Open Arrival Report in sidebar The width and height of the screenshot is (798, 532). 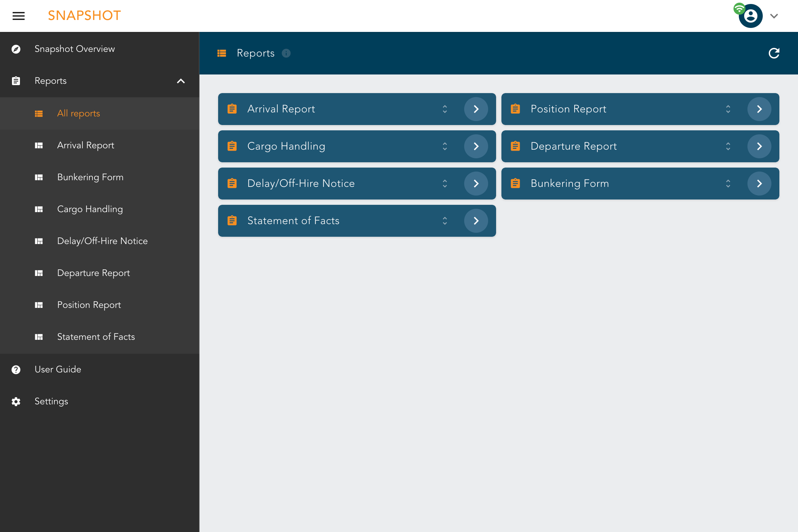click(100, 145)
